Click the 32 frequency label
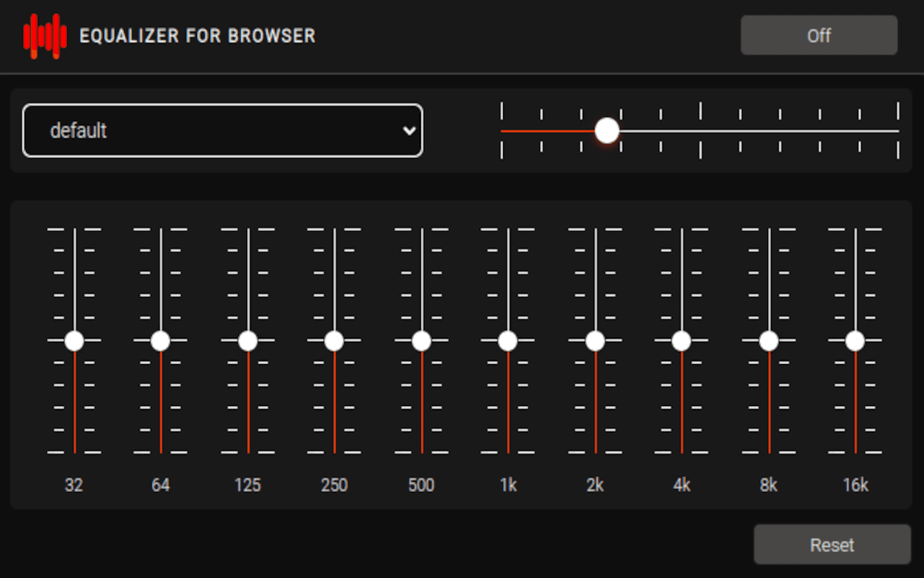The image size is (924, 578). tap(74, 486)
